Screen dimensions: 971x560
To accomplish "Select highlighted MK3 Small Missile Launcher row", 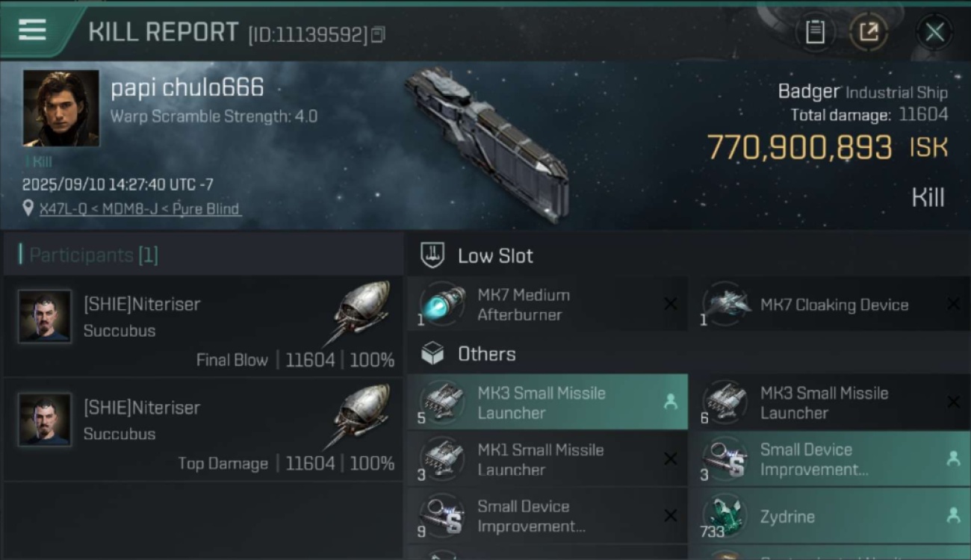I will (x=547, y=402).
